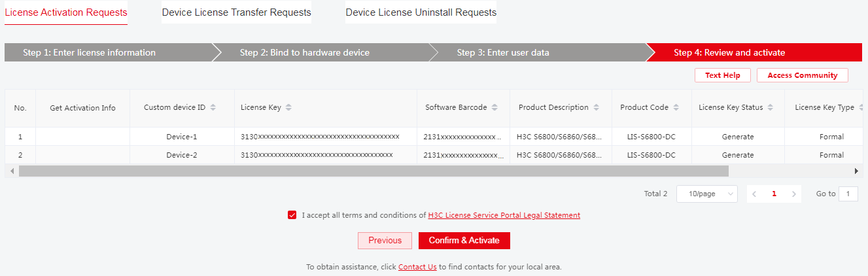868x276 pixels.
Task: Click the Go to page field
Action: [x=848, y=194]
